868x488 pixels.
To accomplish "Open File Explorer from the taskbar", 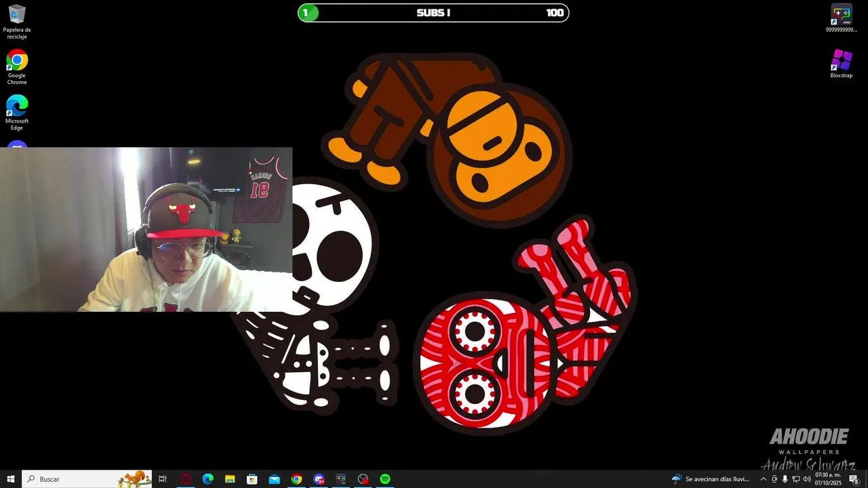I will click(x=230, y=479).
